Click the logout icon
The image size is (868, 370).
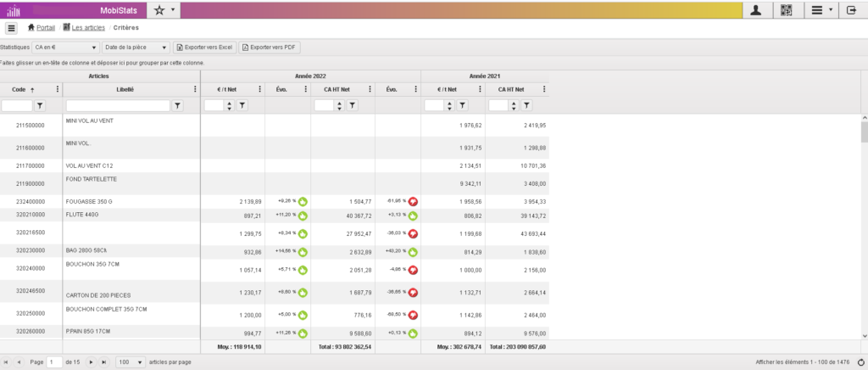pyautogui.click(x=852, y=10)
